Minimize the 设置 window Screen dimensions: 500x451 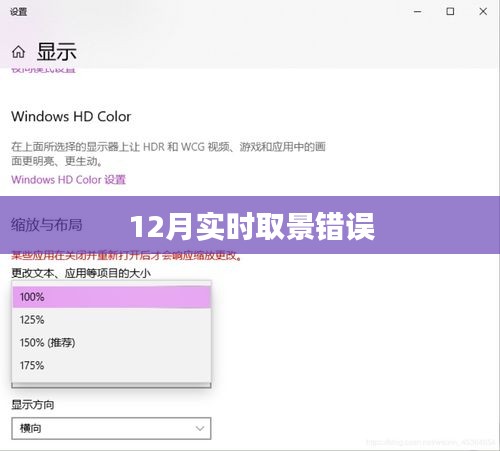[x=417, y=12]
